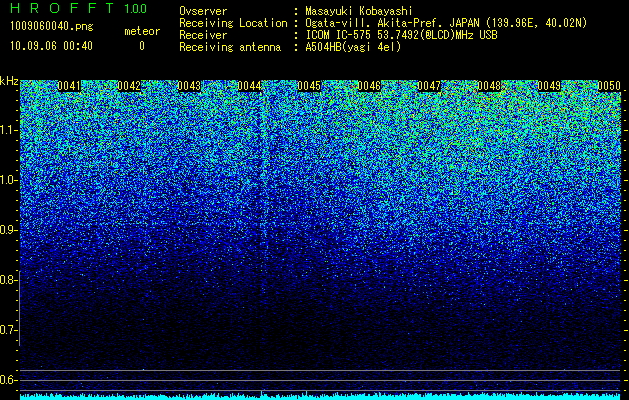This screenshot has width=629, height=400.
Task: Click the filename 1009060040.png
Action: (x=52, y=27)
